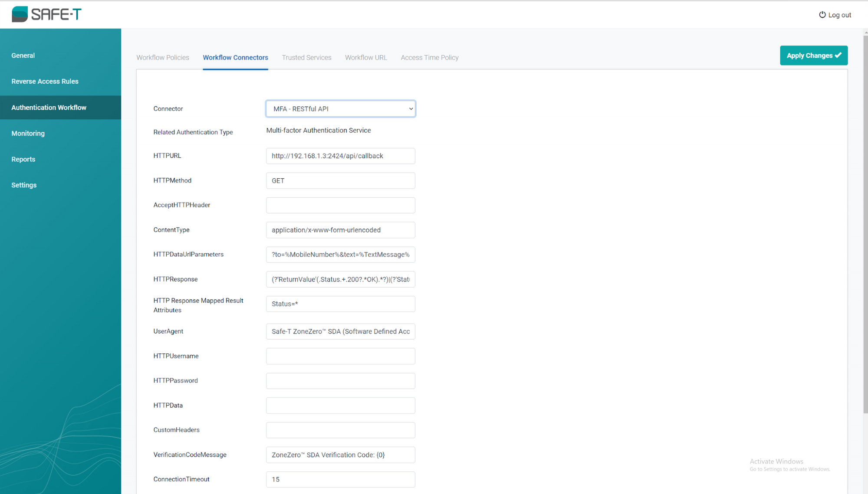Screen dimensions: 868x494
Task: Select the Access Time Policy tab
Action: pyautogui.click(x=429, y=58)
